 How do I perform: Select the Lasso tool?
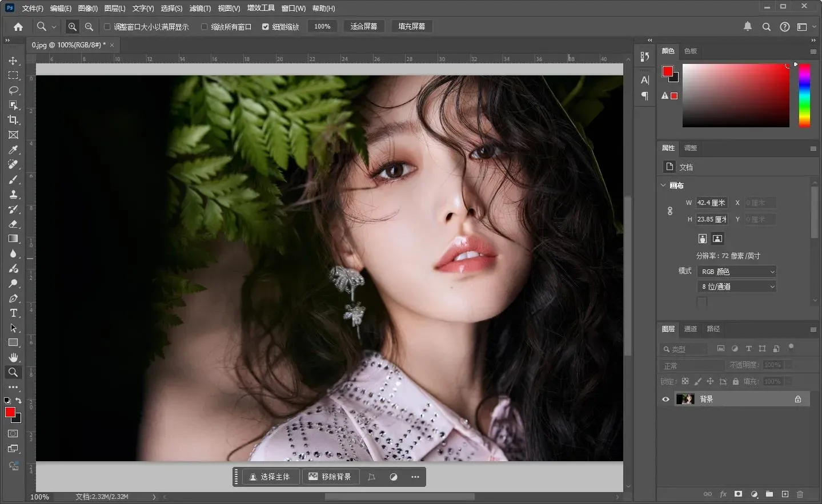click(x=13, y=90)
